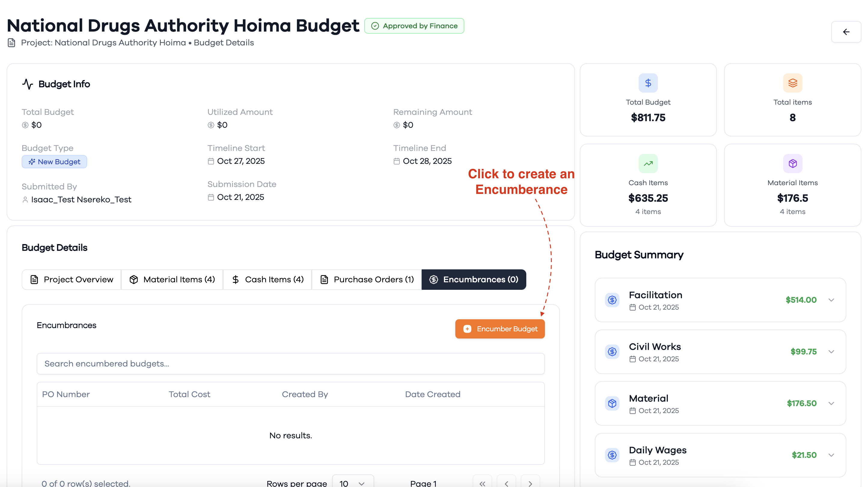Click the dollar icon on Facilitation summary row
The image size is (868, 487).
(x=612, y=300)
